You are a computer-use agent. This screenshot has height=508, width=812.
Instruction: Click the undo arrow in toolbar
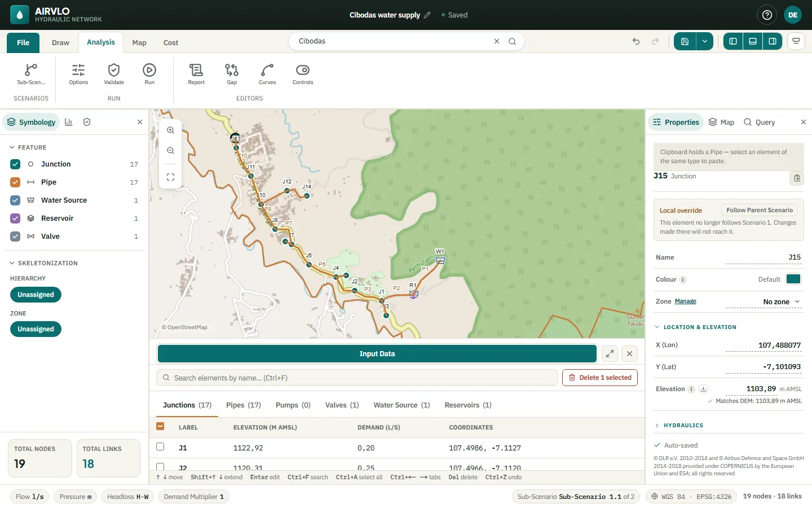point(636,41)
